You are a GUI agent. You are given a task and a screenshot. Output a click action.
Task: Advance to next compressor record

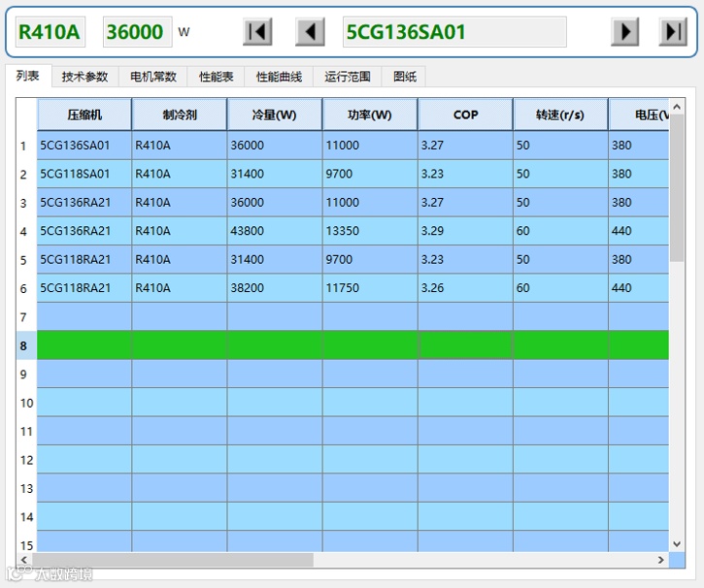pyautogui.click(x=624, y=32)
